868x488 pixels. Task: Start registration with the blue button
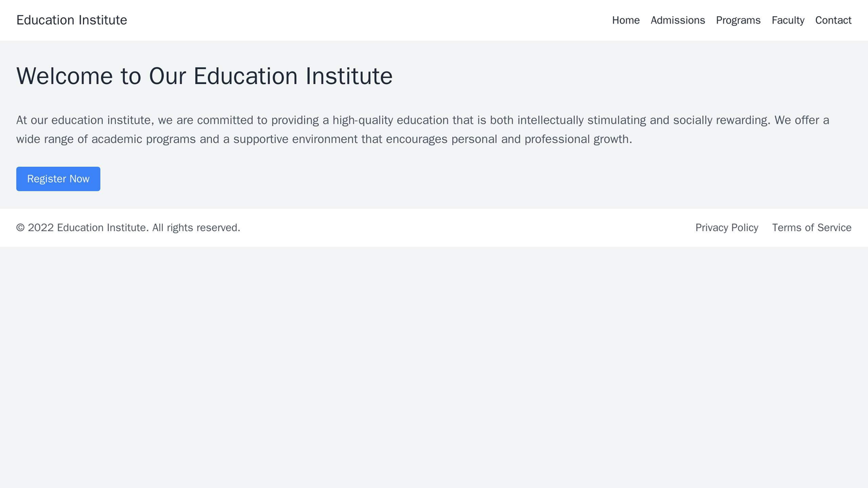tap(58, 179)
